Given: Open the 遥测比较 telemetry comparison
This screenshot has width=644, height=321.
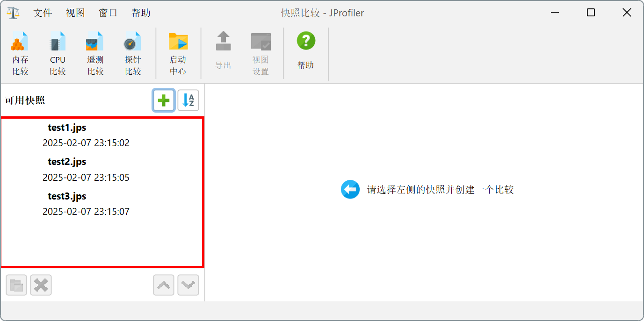Looking at the screenshot, I should point(95,53).
